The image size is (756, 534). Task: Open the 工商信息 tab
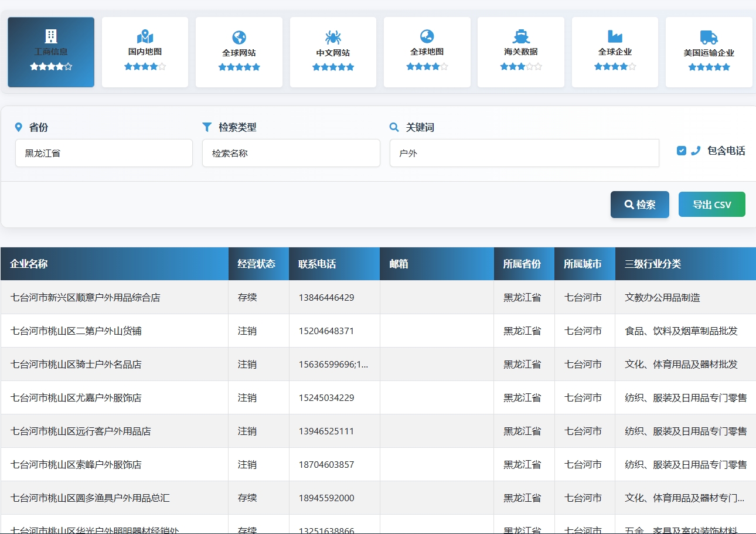51,52
